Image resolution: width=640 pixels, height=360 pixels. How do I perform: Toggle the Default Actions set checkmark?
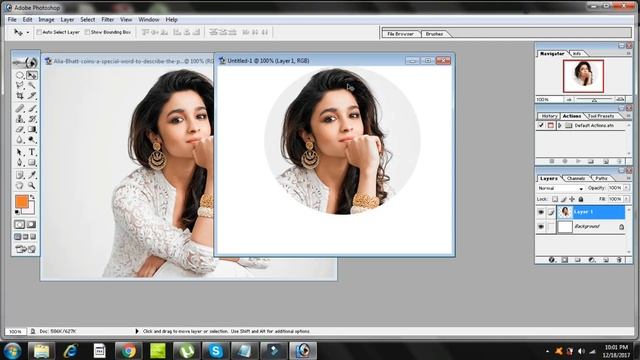[x=541, y=125]
